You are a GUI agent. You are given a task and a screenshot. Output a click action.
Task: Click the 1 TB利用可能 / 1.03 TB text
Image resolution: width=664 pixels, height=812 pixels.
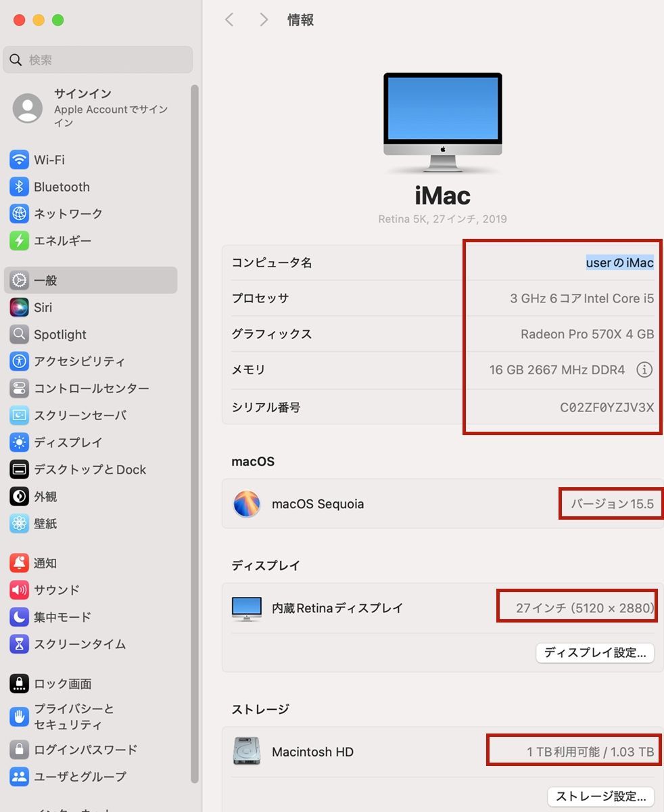pyautogui.click(x=590, y=752)
